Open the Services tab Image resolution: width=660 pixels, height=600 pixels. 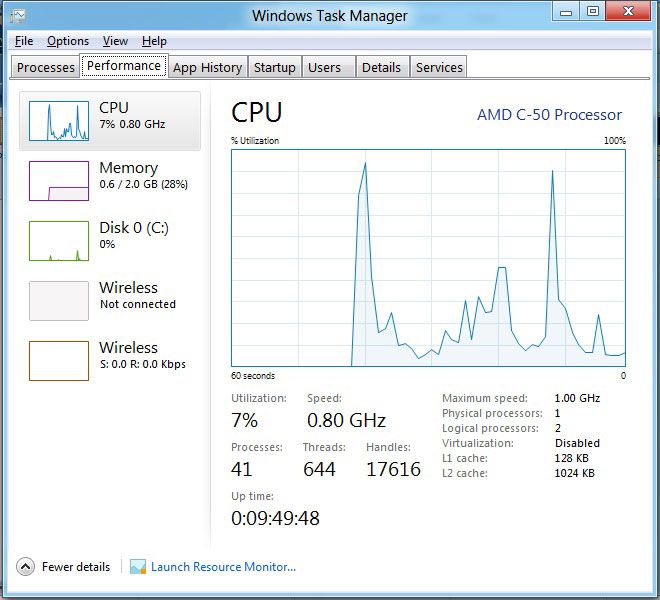coord(439,67)
